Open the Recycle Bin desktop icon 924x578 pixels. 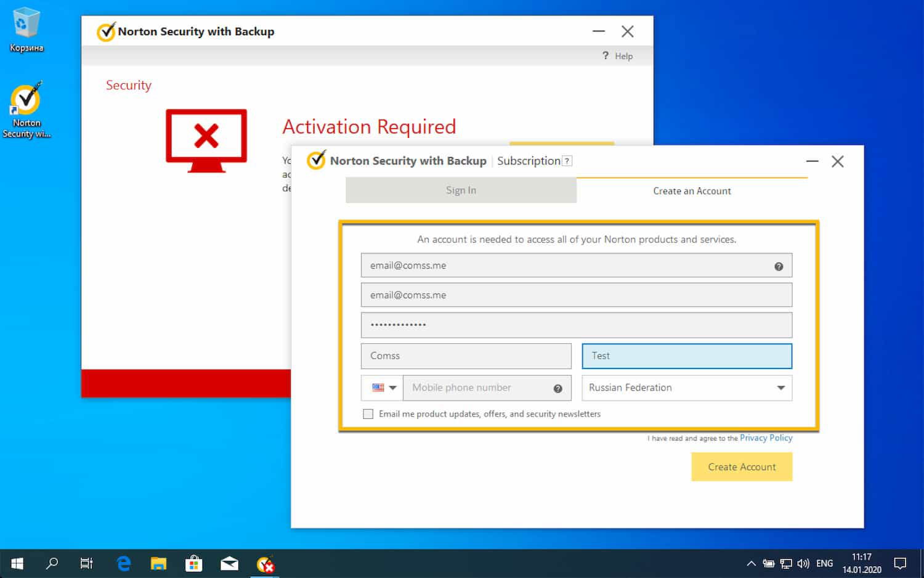point(26,29)
